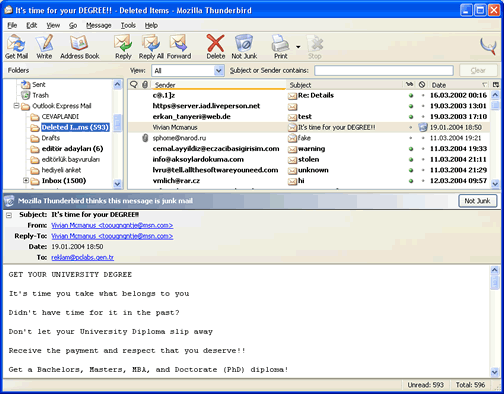Click the Get Mail toolbar icon
504x394 pixels.
click(16, 47)
